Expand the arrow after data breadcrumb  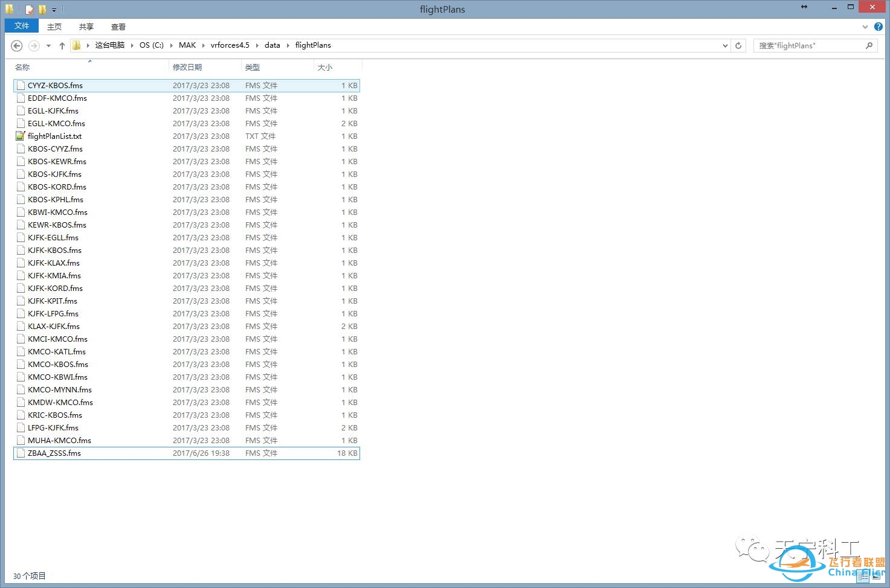[x=288, y=45]
